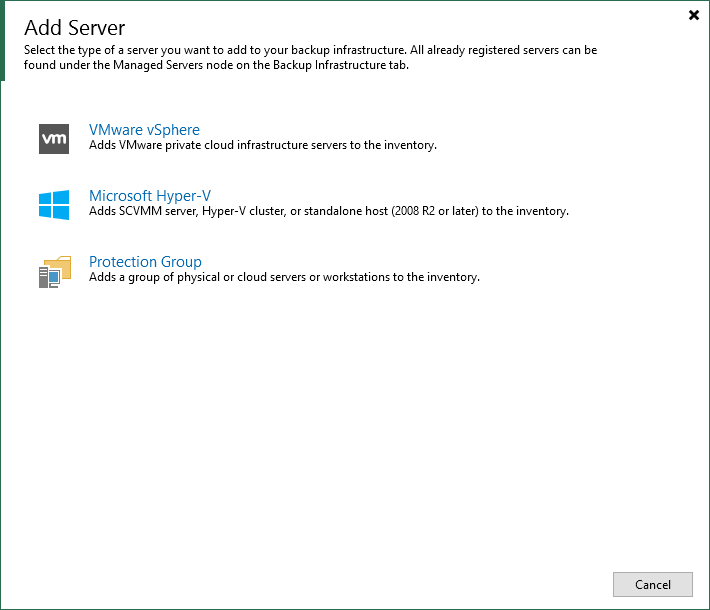The height and width of the screenshot is (610, 710).
Task: Click the "Add Server" heading text
Action: tap(75, 28)
